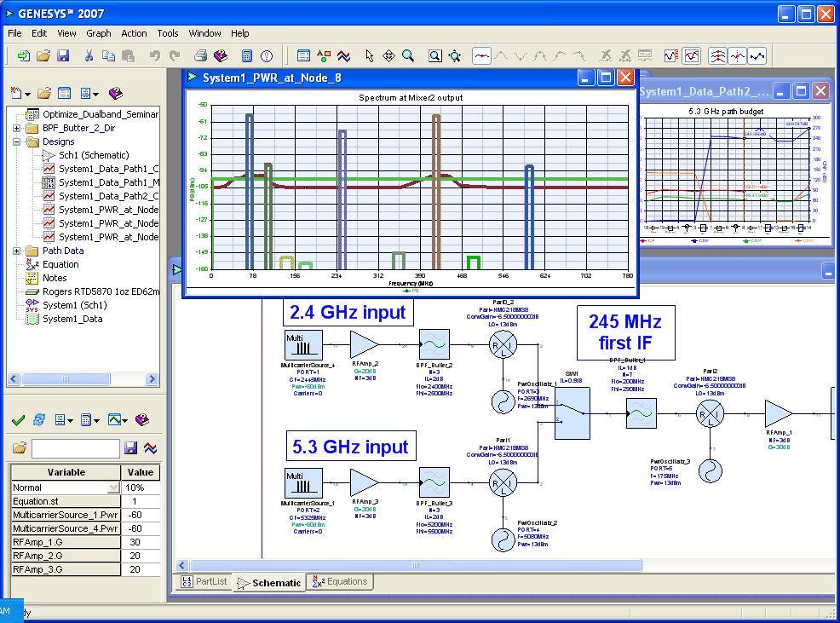This screenshot has height=623, width=840.
Task: Click the shapes and text annotation icon
Action: [x=324, y=55]
